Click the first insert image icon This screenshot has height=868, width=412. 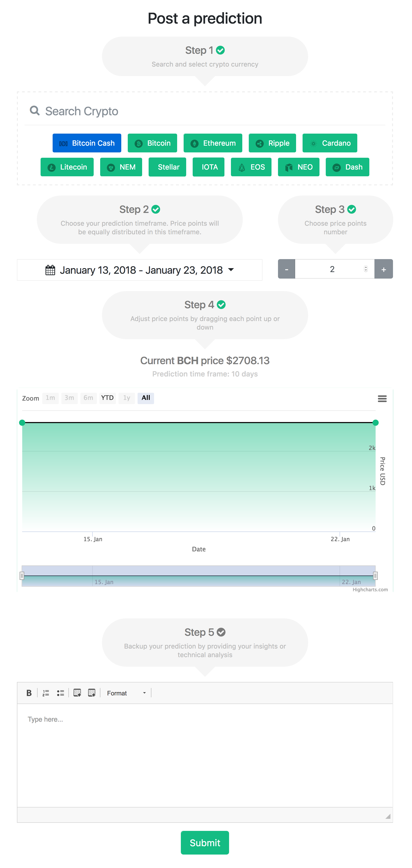pyautogui.click(x=77, y=693)
